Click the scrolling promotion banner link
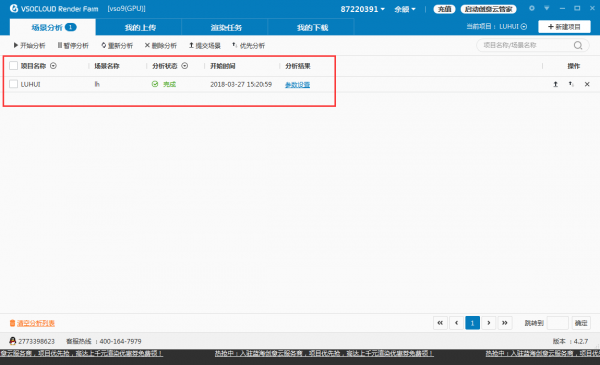 pyautogui.click(x=324, y=353)
